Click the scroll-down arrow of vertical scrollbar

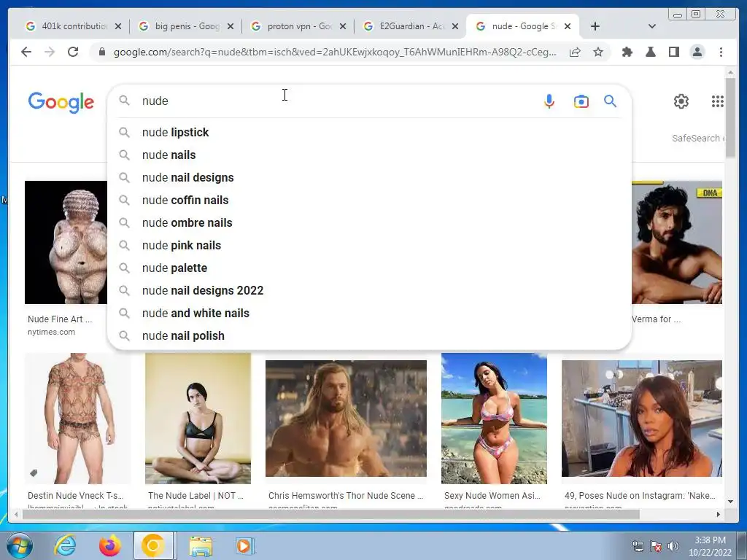[730, 502]
